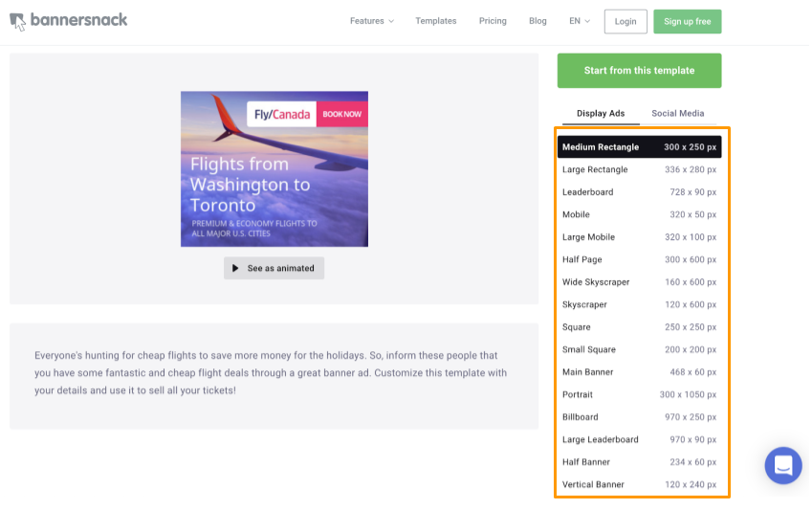
Task: Open the chat support bubble
Action: [782, 466]
